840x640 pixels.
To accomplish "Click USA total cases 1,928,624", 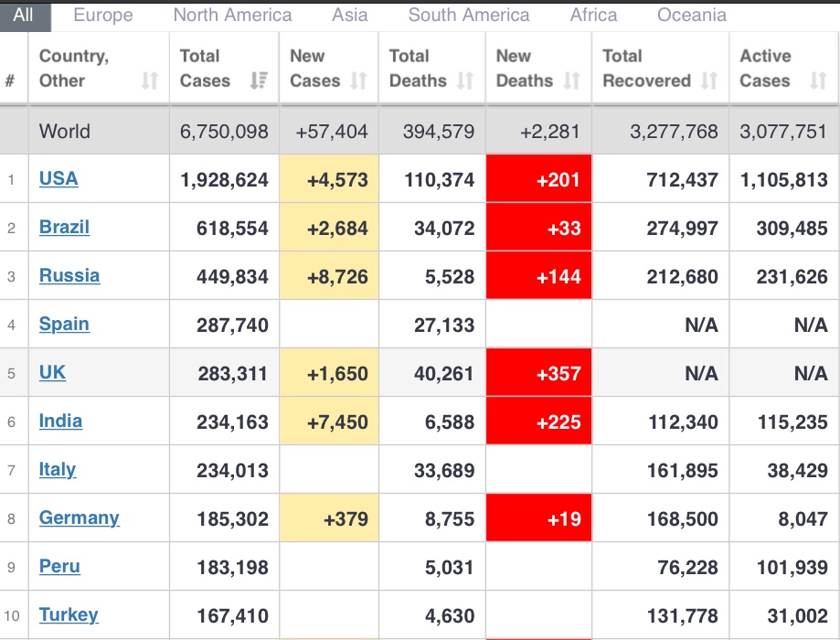I will 225,180.
